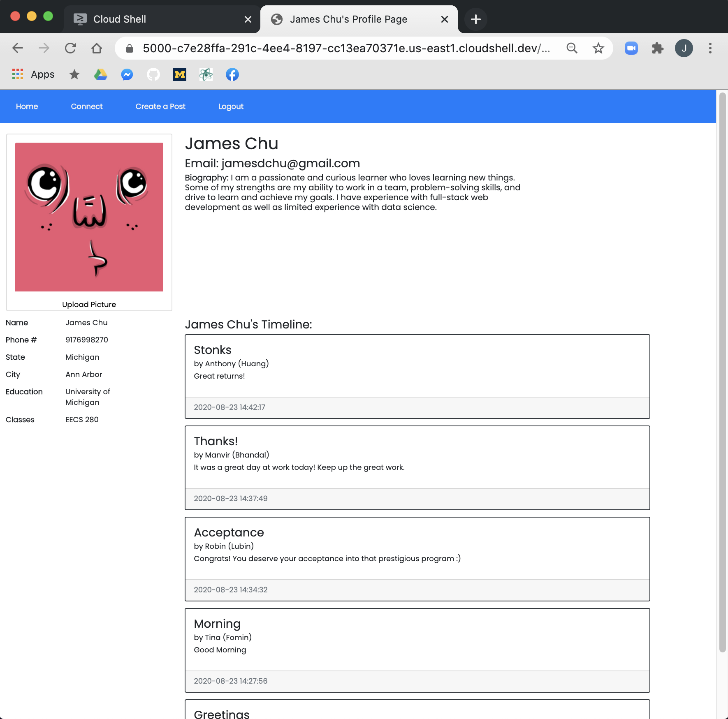The height and width of the screenshot is (719, 728).
Task: Click author text 'by Anthony (Huang)'
Action: tap(232, 363)
